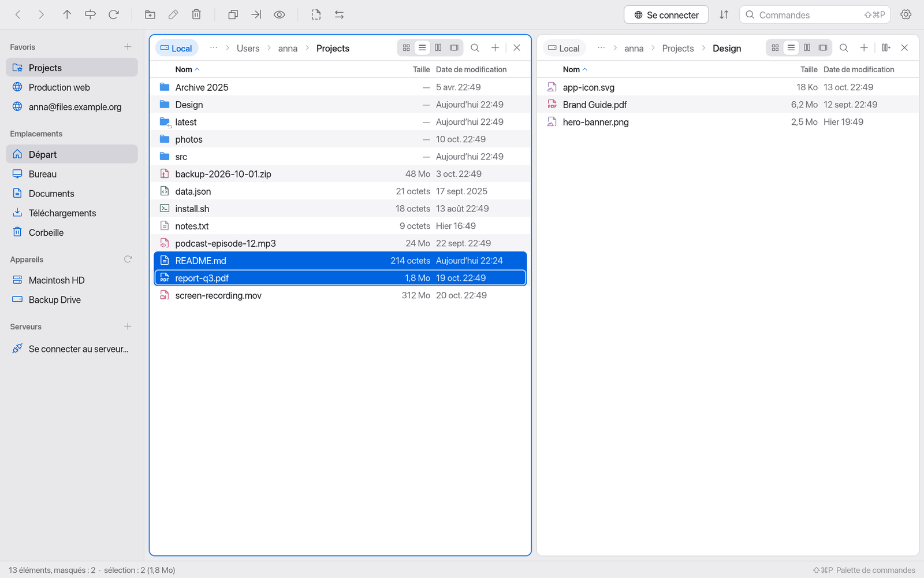Click the sync arrows toolbar icon
Image resolution: width=924 pixels, height=578 pixels.
(x=340, y=14)
